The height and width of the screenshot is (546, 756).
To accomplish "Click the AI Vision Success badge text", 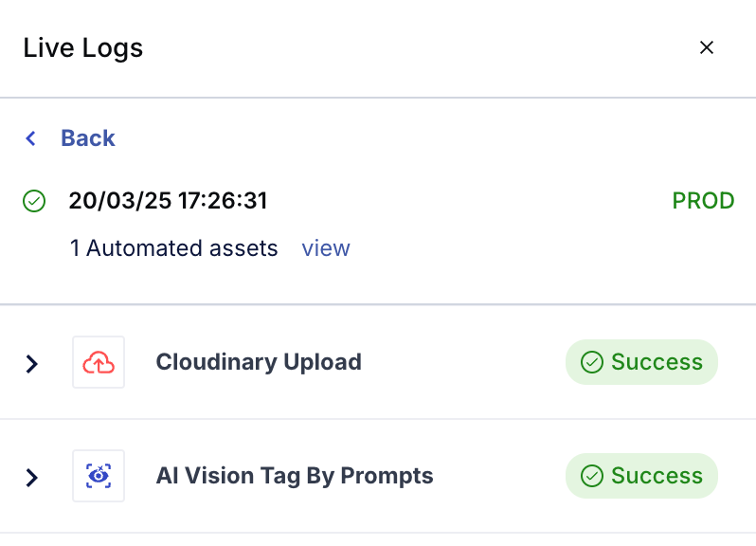I will 657,476.
